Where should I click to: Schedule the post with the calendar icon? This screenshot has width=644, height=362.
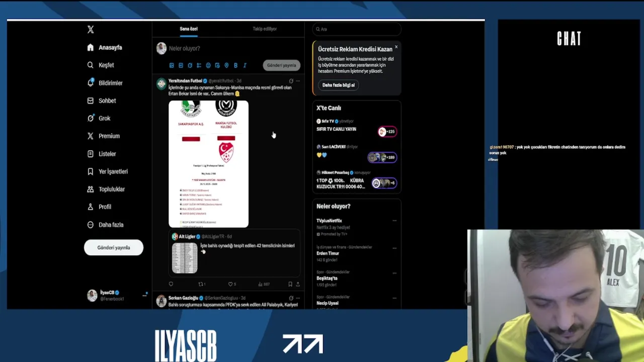[217, 65]
